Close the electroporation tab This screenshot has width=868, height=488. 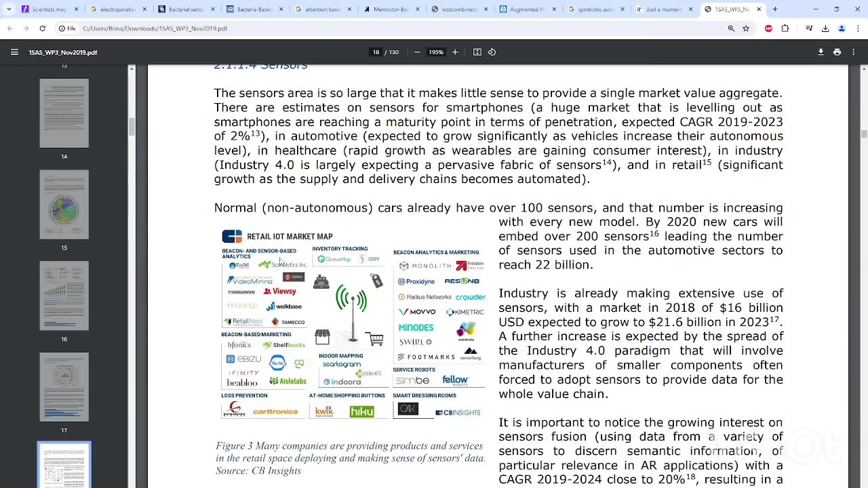[x=144, y=9]
